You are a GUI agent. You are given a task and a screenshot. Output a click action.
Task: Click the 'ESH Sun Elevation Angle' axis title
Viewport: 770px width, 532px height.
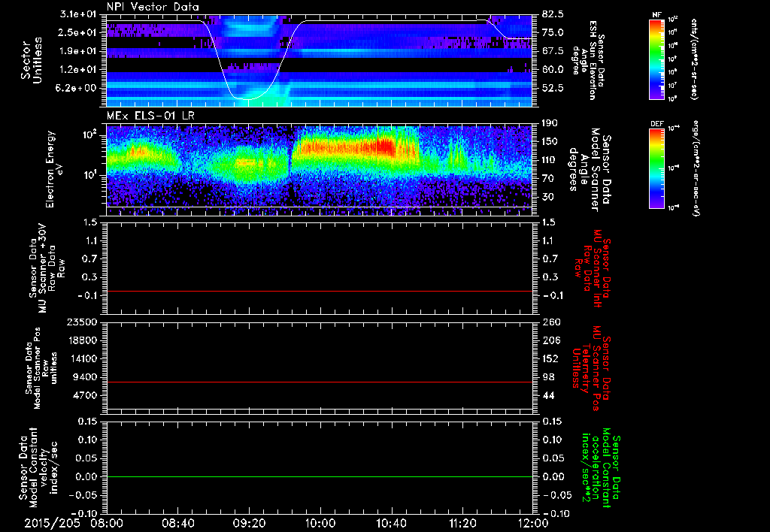click(x=587, y=60)
